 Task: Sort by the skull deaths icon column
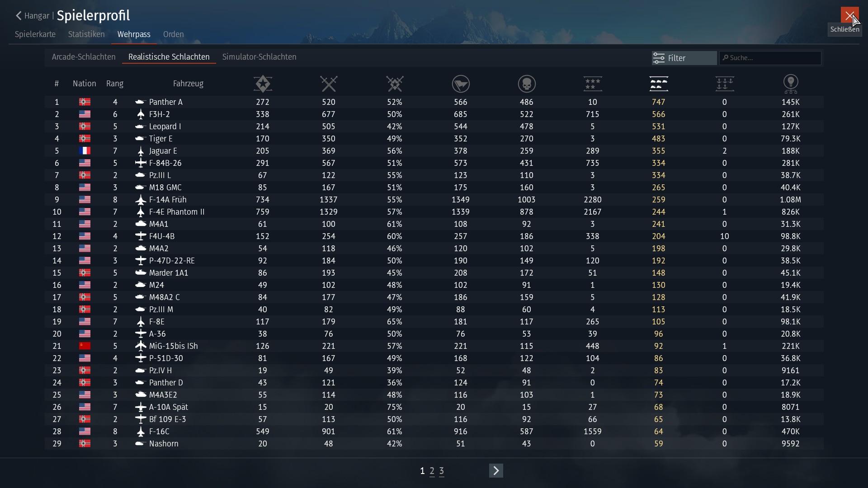pyautogui.click(x=527, y=84)
